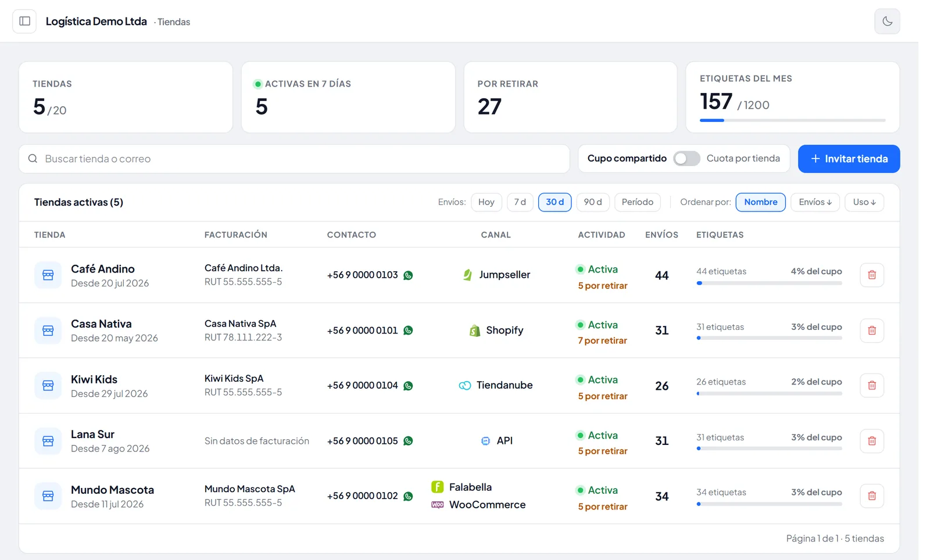Click Invitar tienda button
This screenshot has width=930, height=560.
[x=849, y=159]
